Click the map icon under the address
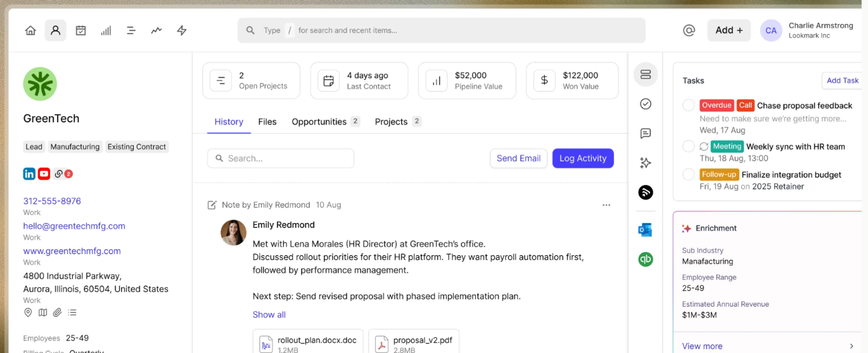 point(42,312)
